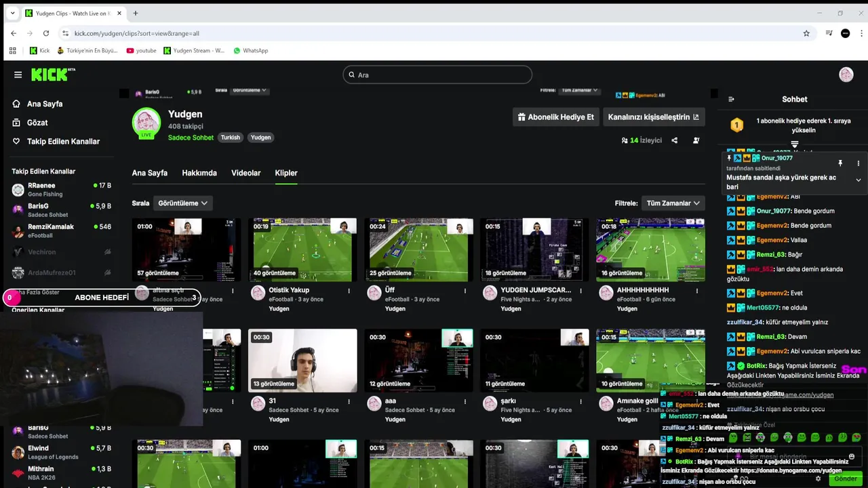Open the pinned message three-dot menu

click(x=858, y=163)
